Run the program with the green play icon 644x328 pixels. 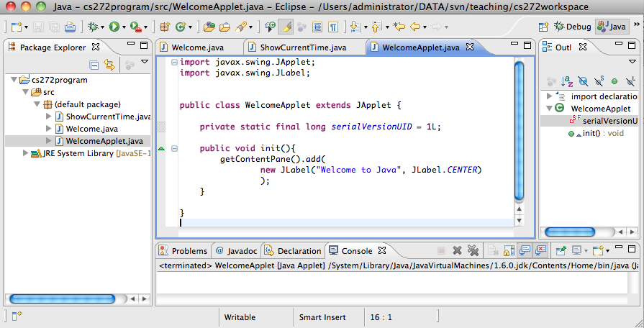pos(114,27)
